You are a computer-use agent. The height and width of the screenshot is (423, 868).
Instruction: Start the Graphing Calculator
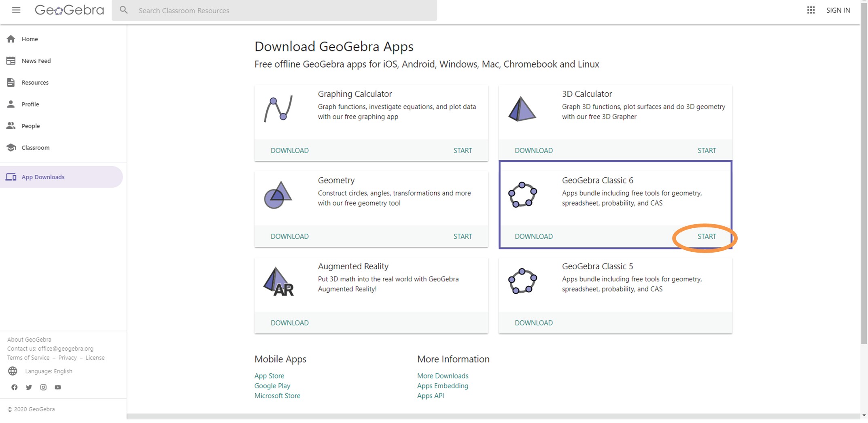tap(463, 150)
